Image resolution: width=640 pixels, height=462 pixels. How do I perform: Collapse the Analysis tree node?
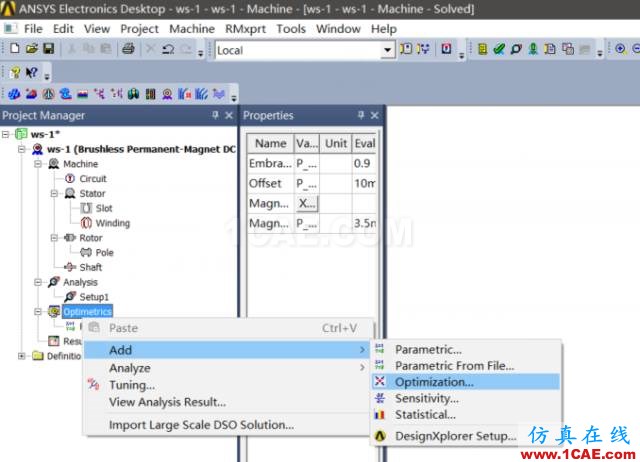pyautogui.click(x=38, y=282)
